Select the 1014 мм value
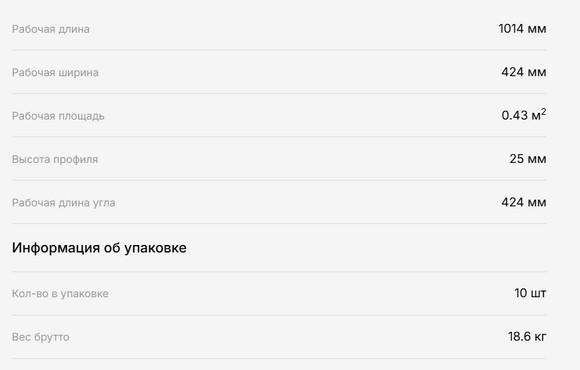580x370 pixels. click(522, 28)
